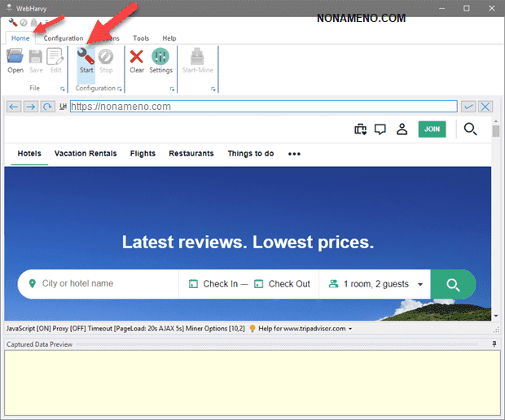Reload page with the refresh icon
This screenshot has width=505, height=420.
coord(48,107)
